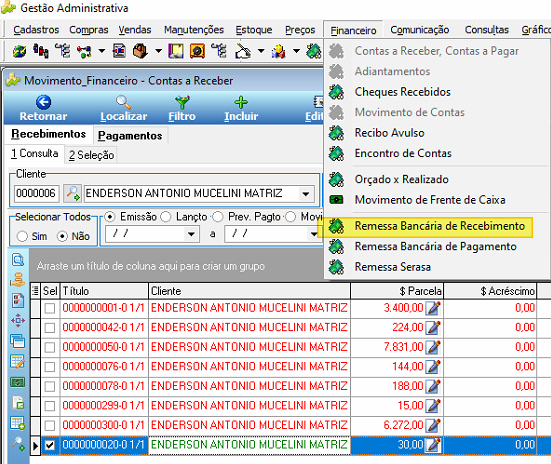Click the globe icon in main toolbar
The height and width of the screenshot is (464, 551).
pyautogui.click(x=19, y=51)
